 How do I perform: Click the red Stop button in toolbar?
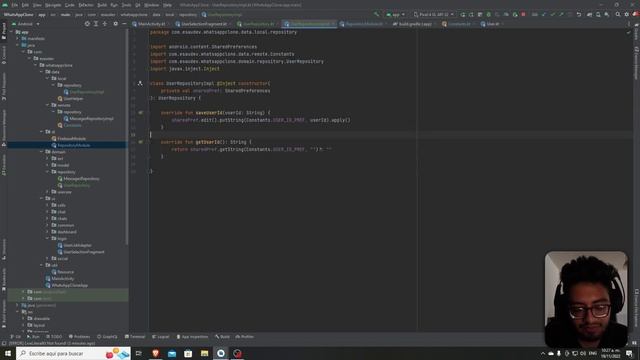coord(523,14)
